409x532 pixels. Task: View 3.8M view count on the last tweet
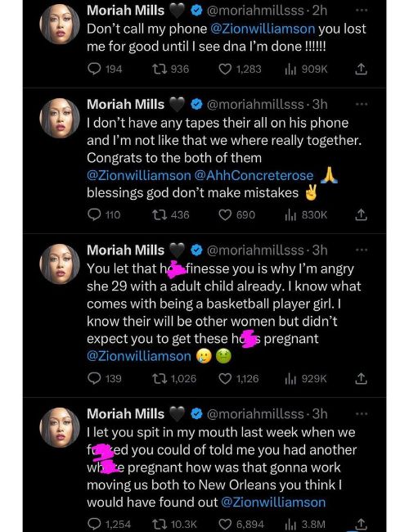pos(305,524)
